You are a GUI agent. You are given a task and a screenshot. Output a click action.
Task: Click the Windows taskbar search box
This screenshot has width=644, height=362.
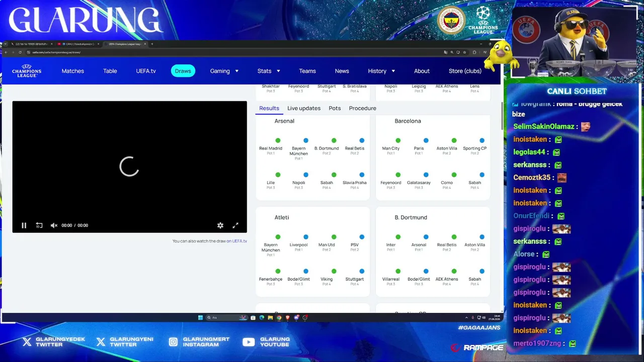[227, 318]
